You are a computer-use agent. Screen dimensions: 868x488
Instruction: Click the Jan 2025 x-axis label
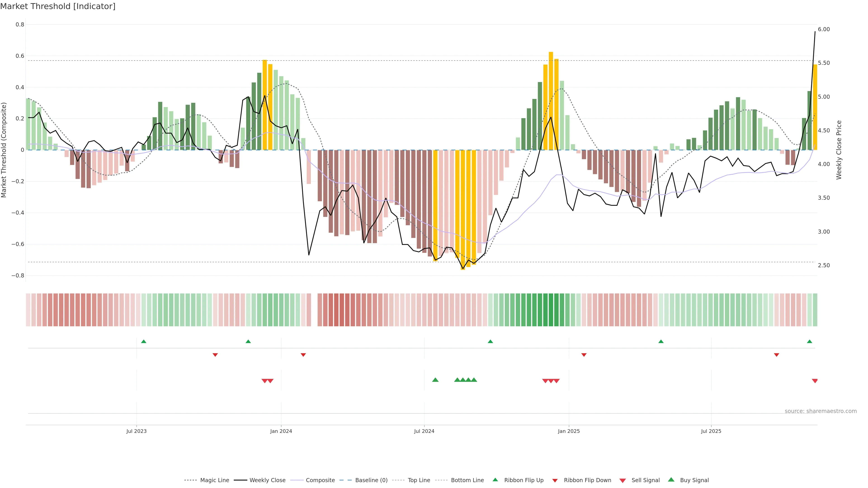pos(569,431)
